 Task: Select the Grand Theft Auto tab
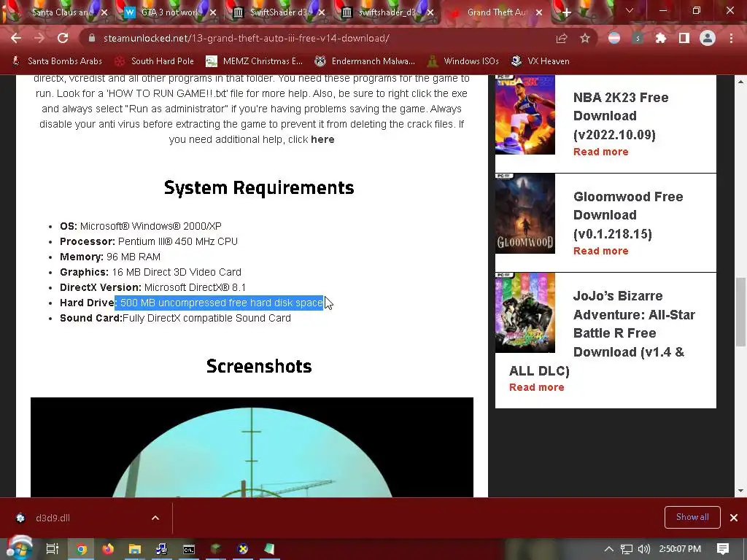pyautogui.click(x=494, y=12)
